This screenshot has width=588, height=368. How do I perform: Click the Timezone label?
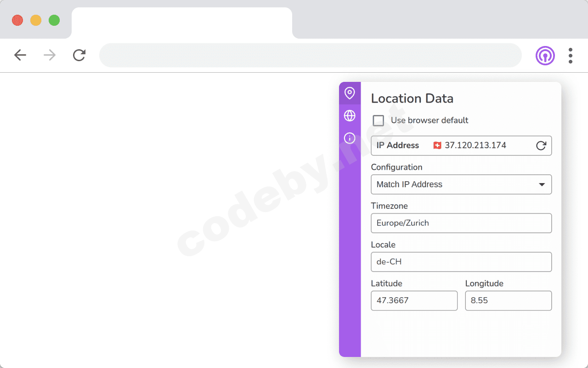coord(389,206)
